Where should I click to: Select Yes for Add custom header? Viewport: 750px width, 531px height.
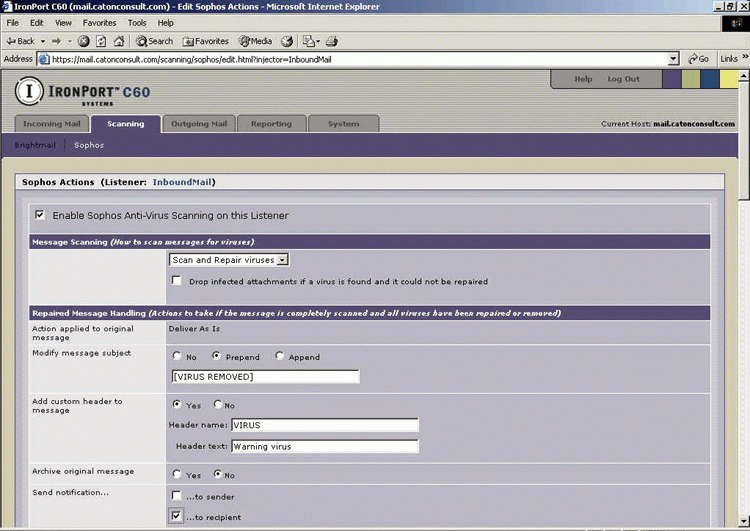177,404
